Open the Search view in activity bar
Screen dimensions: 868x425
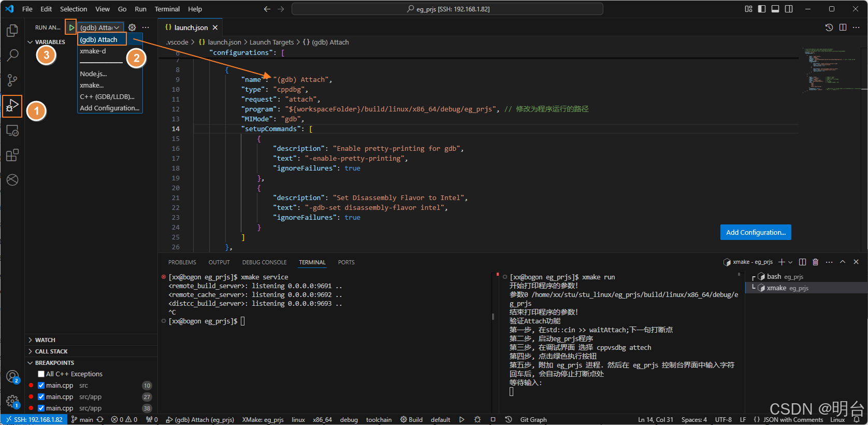(12, 55)
